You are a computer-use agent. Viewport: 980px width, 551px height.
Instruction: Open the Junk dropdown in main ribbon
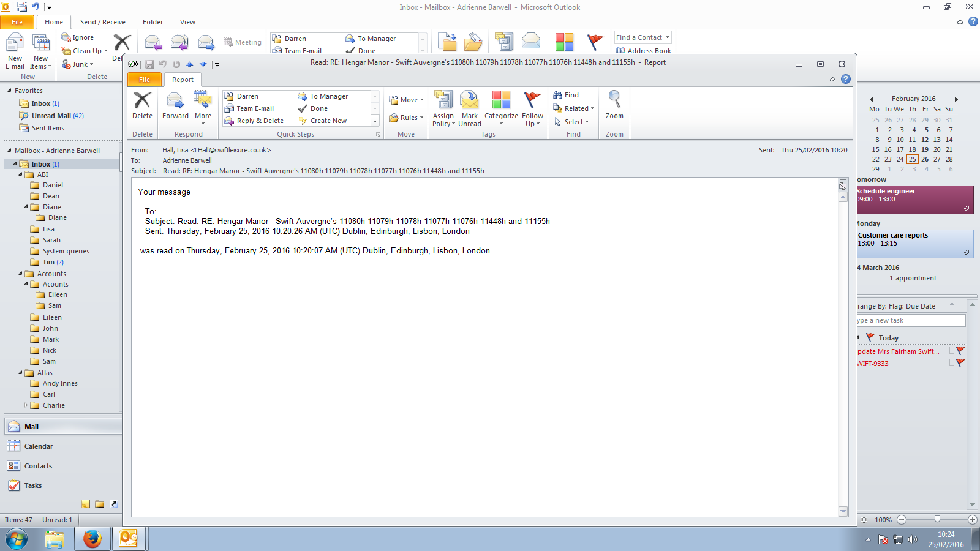[78, 64]
